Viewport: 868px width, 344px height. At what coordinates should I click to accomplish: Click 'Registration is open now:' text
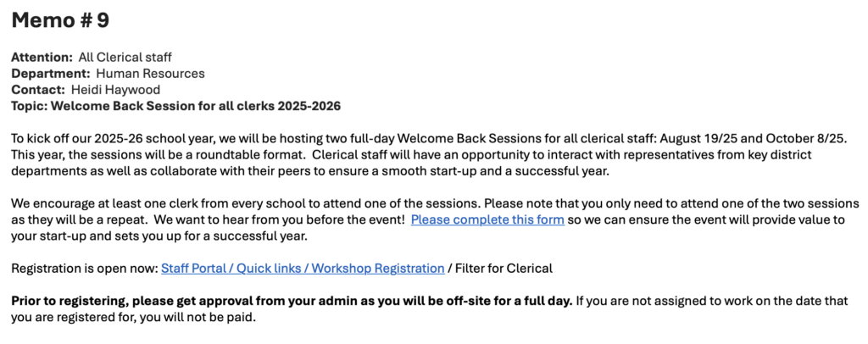pos(85,269)
